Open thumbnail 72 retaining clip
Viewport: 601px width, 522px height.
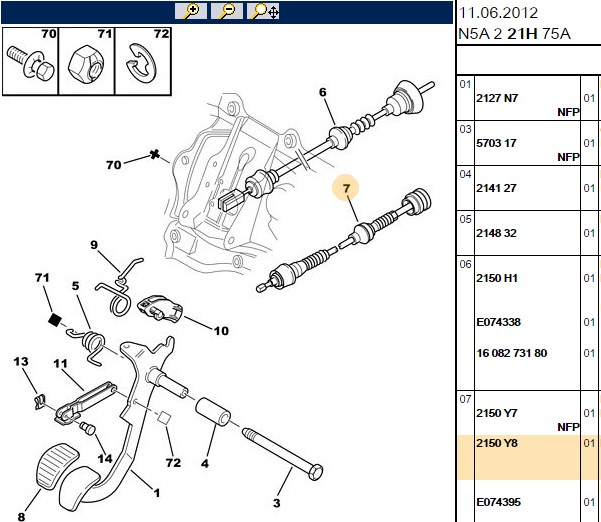tap(143, 61)
